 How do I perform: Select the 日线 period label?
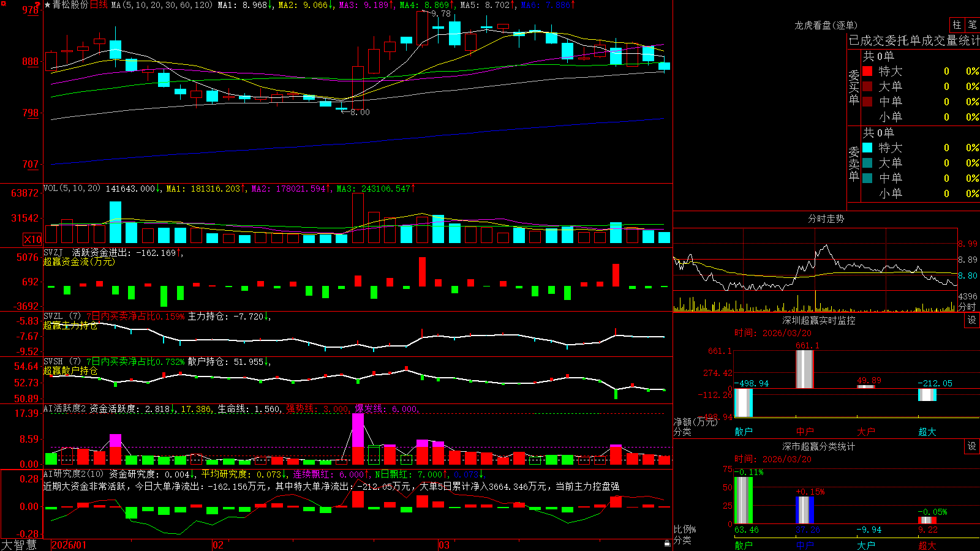pos(99,5)
